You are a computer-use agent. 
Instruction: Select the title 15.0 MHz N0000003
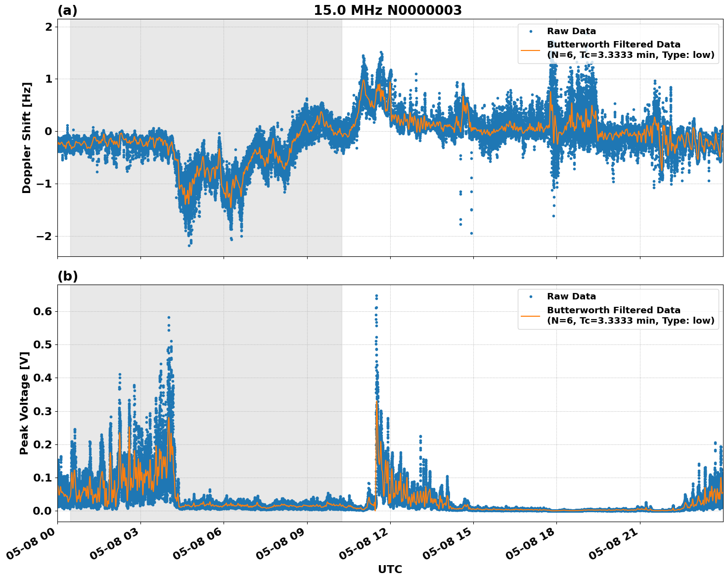coord(389,9)
